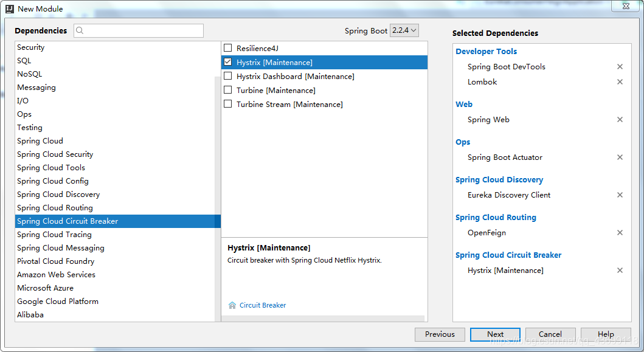Image resolution: width=644 pixels, height=352 pixels.
Task: Select the Lombok entry
Action: [x=482, y=81]
